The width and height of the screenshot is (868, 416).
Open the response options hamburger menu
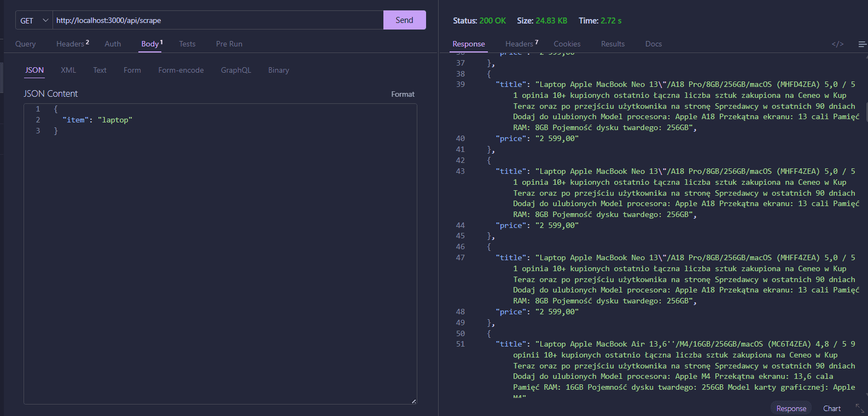[x=862, y=44]
